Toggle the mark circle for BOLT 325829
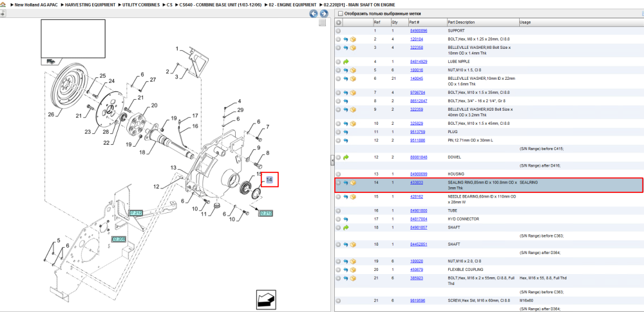The height and width of the screenshot is (312, 644). coord(339,124)
